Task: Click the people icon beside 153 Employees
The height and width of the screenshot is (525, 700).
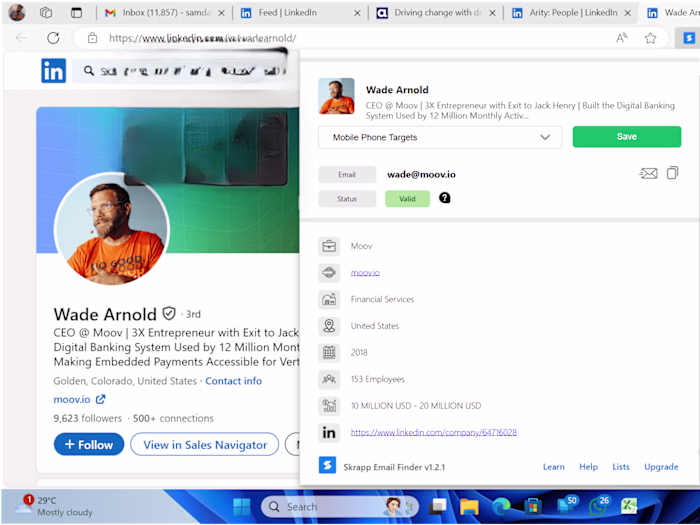Action: click(329, 379)
